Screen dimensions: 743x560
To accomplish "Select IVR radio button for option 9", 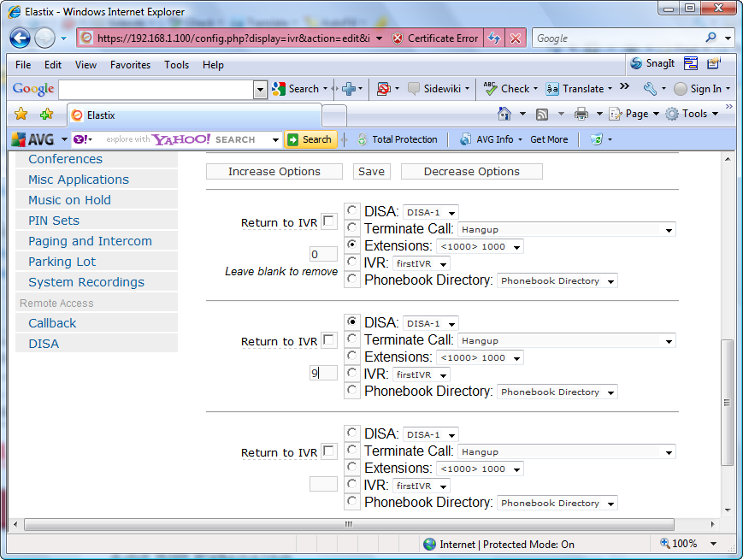I will tap(352, 374).
